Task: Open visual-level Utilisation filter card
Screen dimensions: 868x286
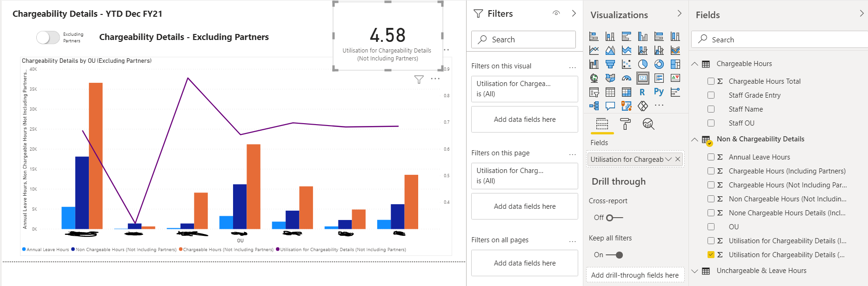Action: pos(525,89)
